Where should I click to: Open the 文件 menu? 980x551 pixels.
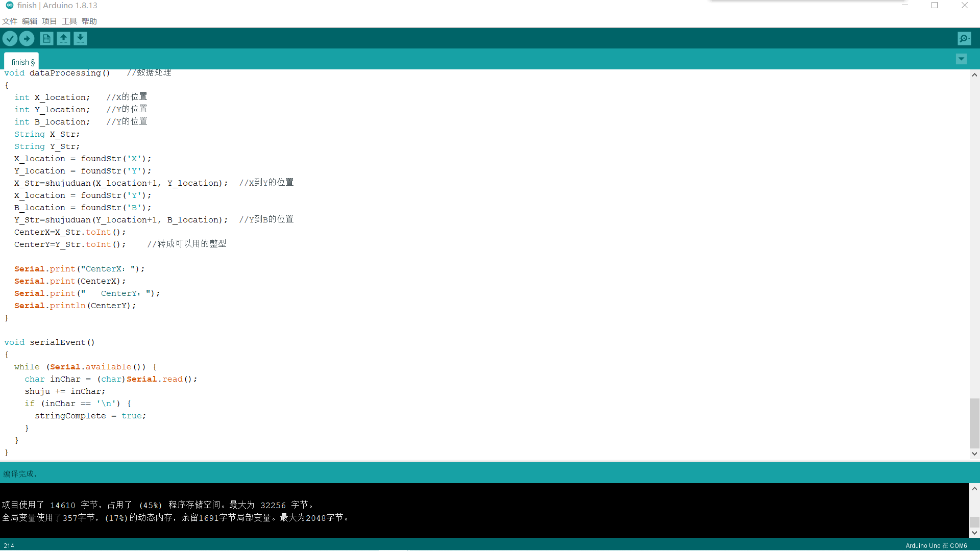pyautogui.click(x=9, y=21)
